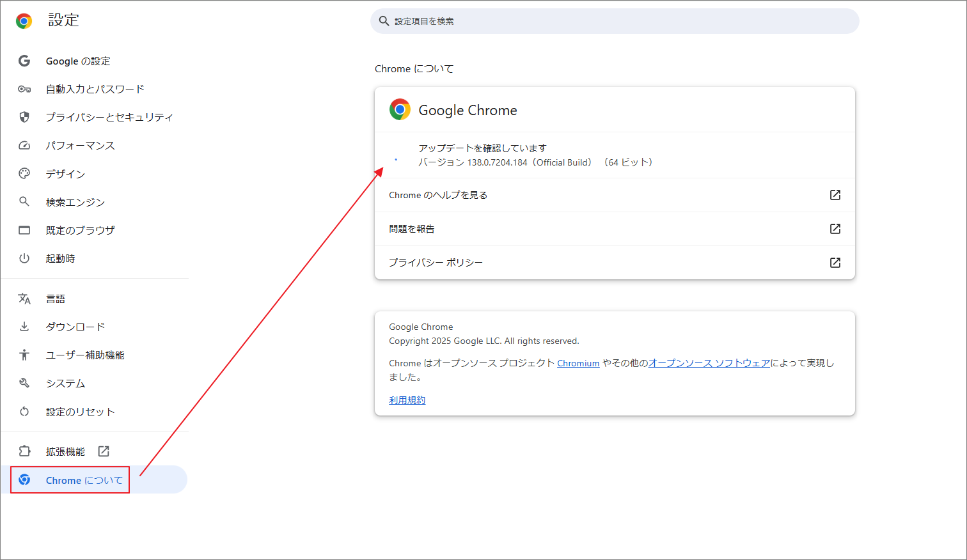Viewport: 967px width, 560px height.
Task: Select Chrome について menu label
Action: 84,480
